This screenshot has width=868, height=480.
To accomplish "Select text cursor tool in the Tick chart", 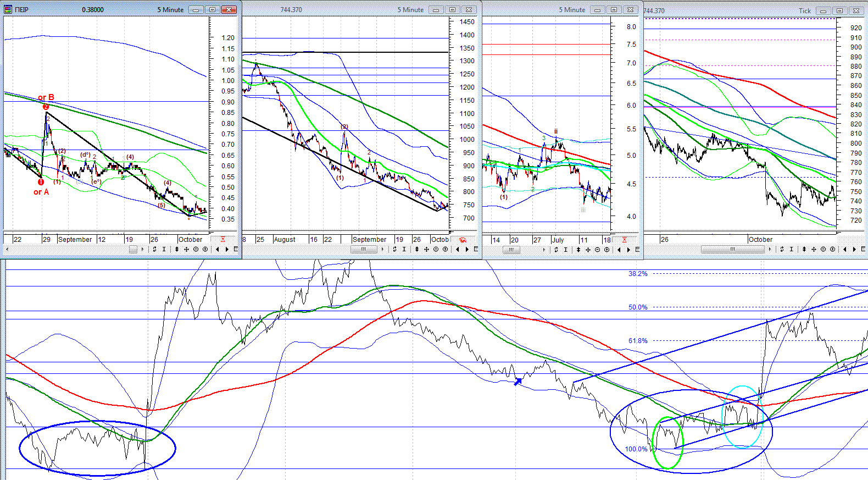I will pyautogui.click(x=791, y=249).
